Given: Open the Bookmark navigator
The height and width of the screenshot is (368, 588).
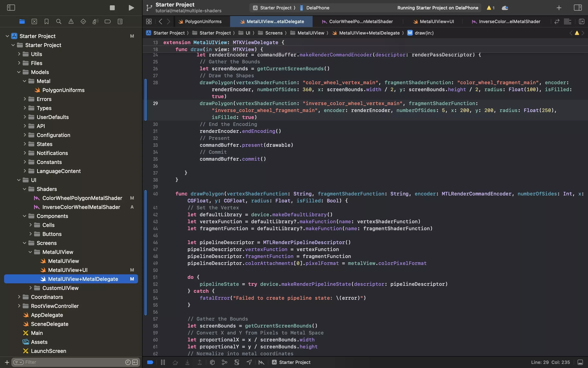Looking at the screenshot, I should 46,21.
